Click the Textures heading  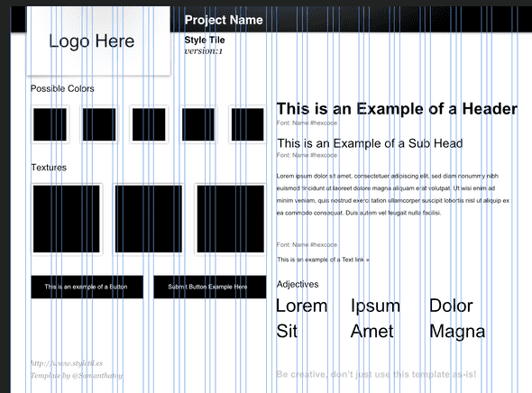point(49,168)
